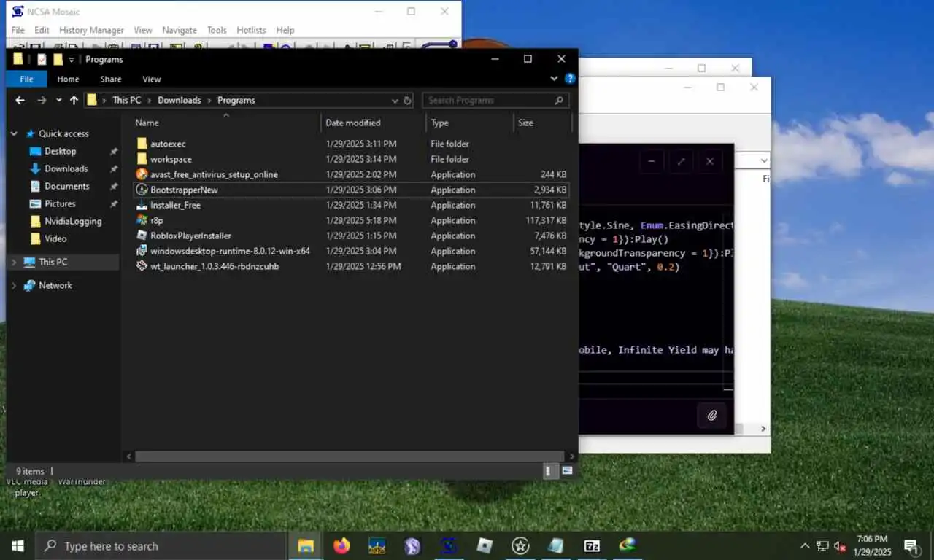Open the workspace folder
This screenshot has width=934, height=560.
tap(171, 159)
